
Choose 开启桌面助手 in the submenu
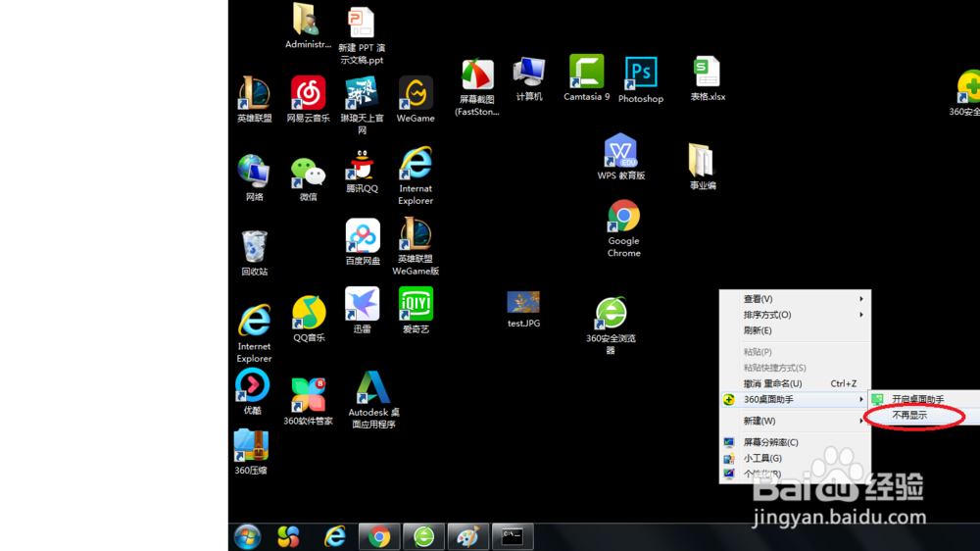(x=925, y=399)
